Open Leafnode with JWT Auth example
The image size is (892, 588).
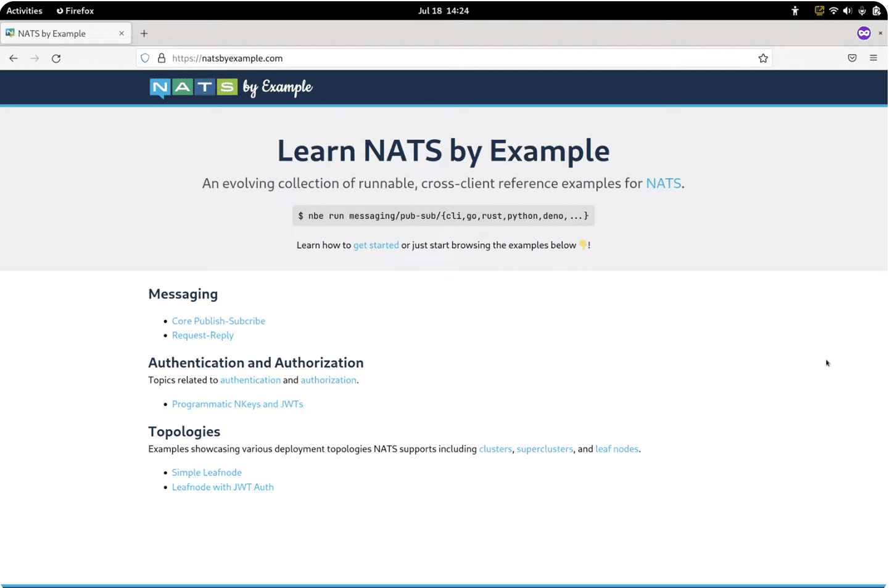[223, 487]
